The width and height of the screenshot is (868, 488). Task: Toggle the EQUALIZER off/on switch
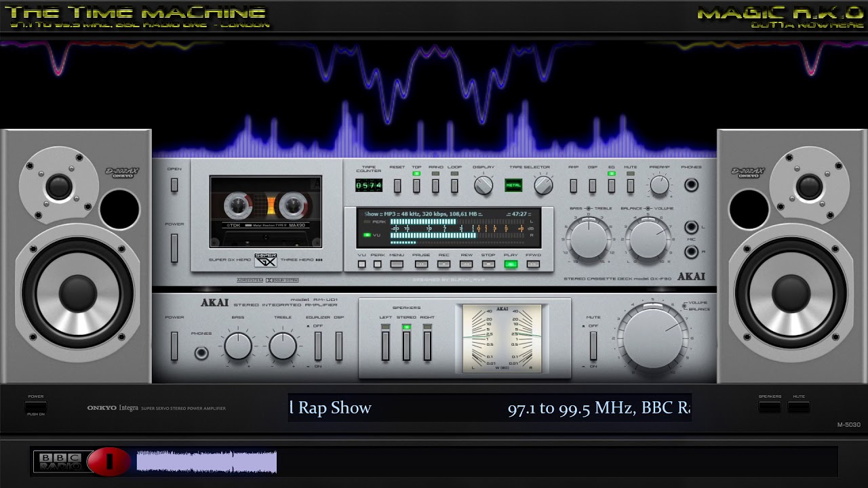317,346
